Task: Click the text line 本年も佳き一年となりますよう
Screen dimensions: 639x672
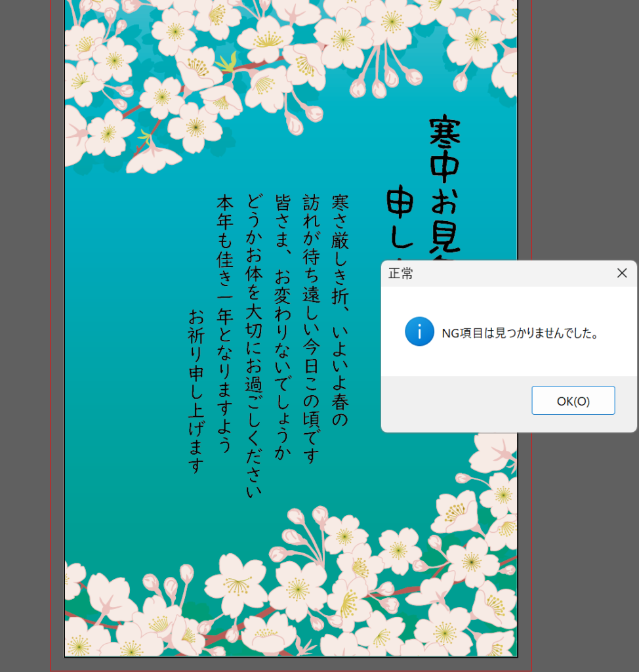Action: [225, 322]
